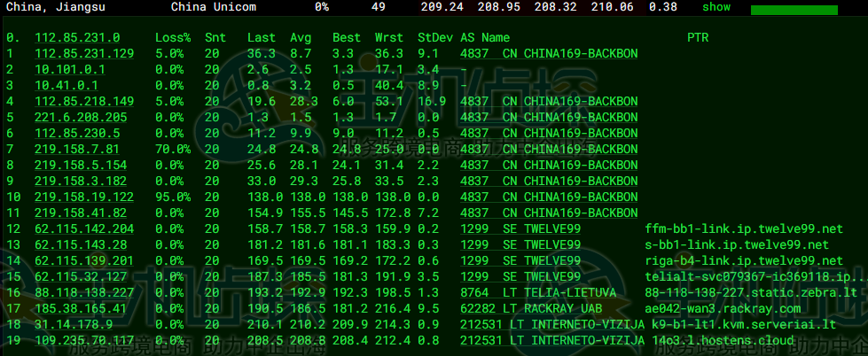Image resolution: width=868 pixels, height=356 pixels.
Task: Select PTR text k9-b1-lt1.kvm.serveriai.lt
Action: pyautogui.click(x=744, y=325)
